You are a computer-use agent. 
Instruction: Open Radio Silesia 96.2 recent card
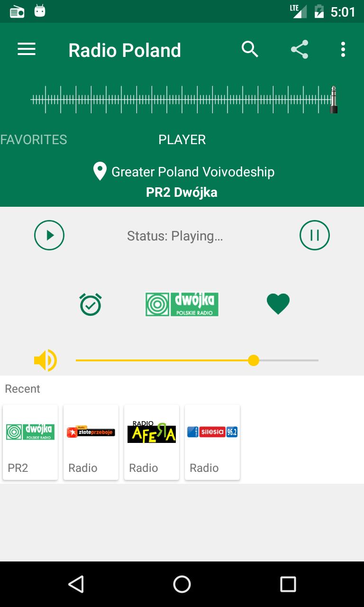[212, 442]
